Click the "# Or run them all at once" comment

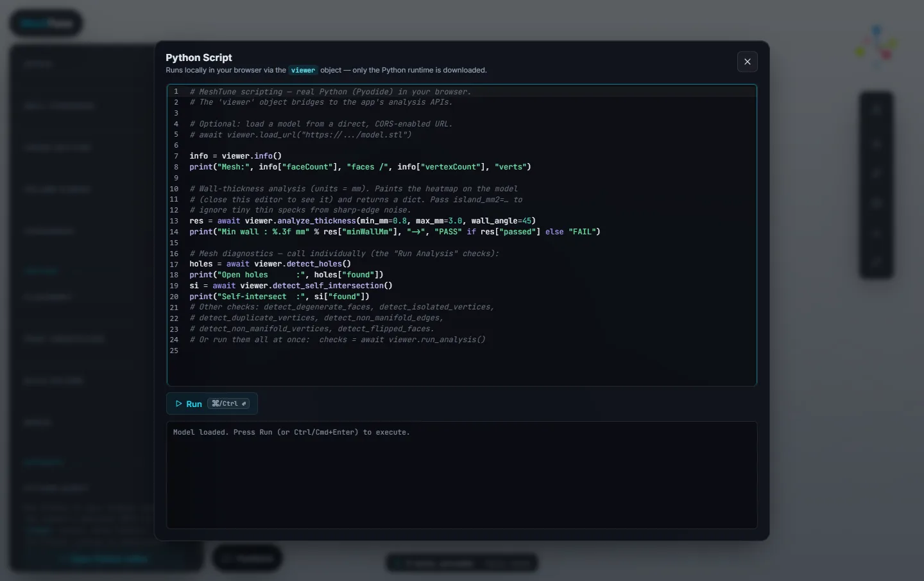pyautogui.click(x=338, y=340)
